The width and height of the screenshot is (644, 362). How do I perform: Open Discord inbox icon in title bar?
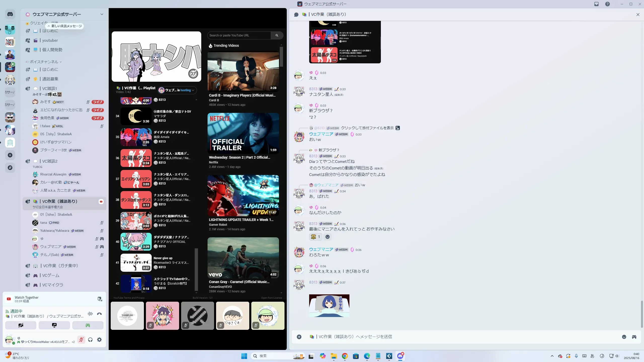pos(596,4)
